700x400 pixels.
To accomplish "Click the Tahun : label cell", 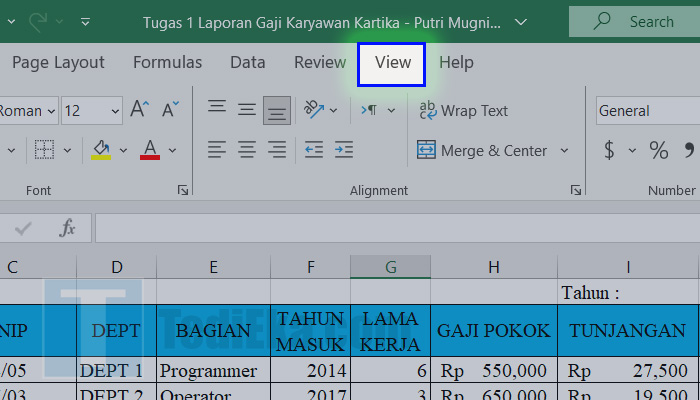I will (629, 292).
